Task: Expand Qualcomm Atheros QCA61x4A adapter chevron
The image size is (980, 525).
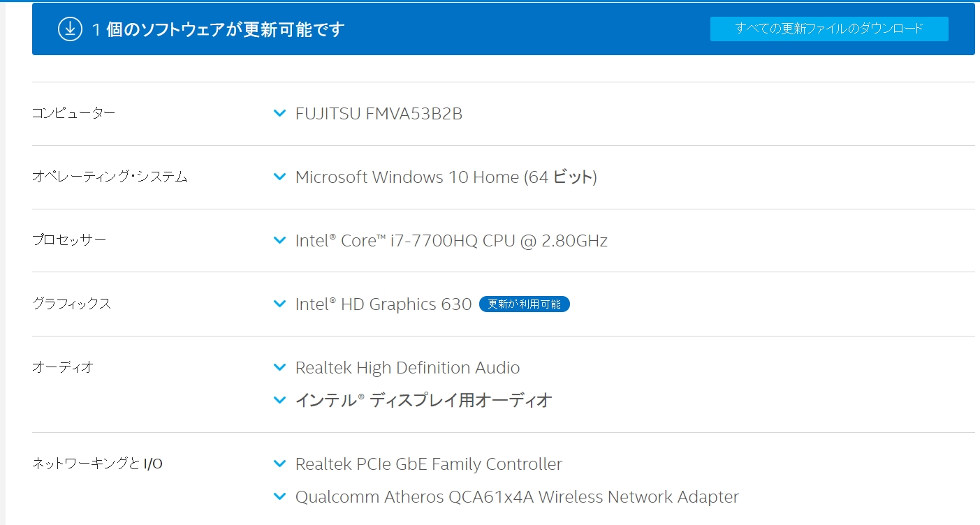Action: point(280,496)
